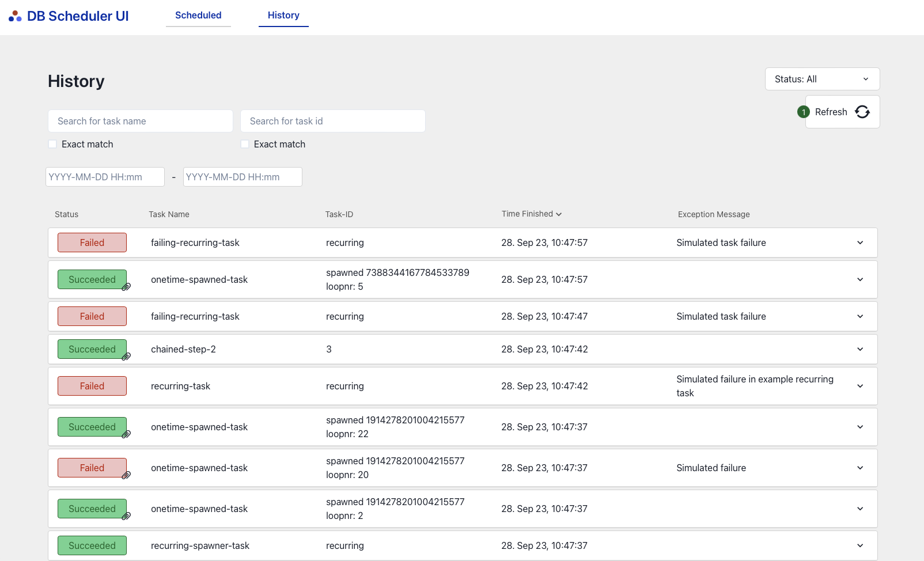Click Succeeded badge on loopnr 5 row
924x561 pixels.
pos(92,279)
